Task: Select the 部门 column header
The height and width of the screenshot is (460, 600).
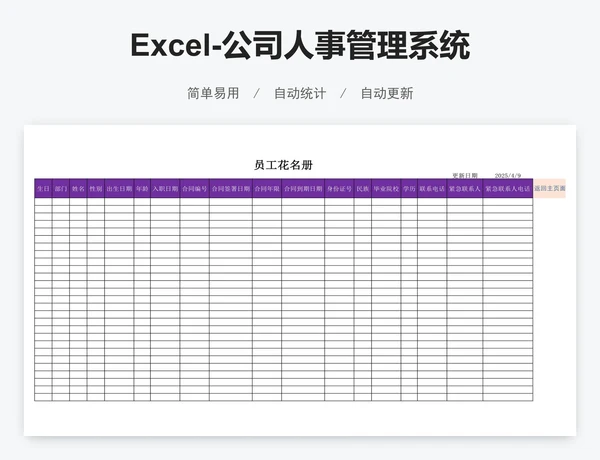Action: point(61,188)
